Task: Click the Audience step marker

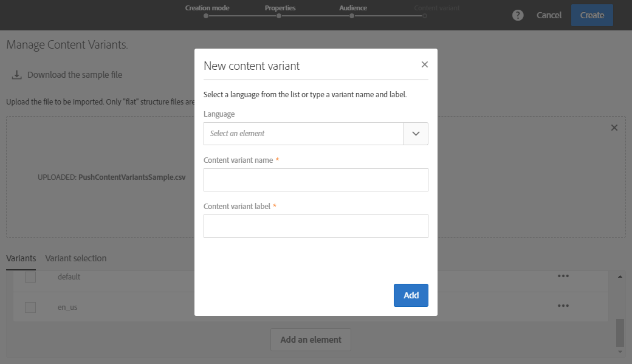Action: tap(352, 16)
